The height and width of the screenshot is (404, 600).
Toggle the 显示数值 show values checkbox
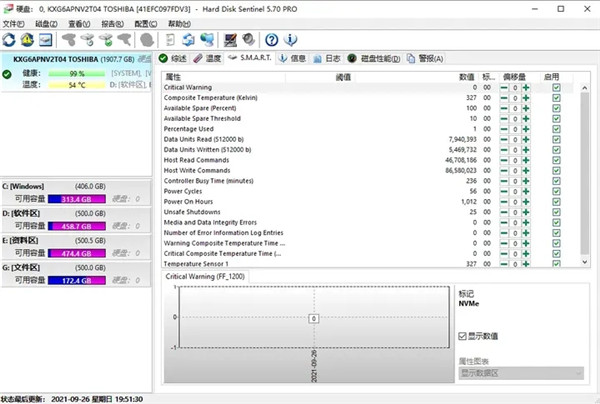(x=462, y=336)
